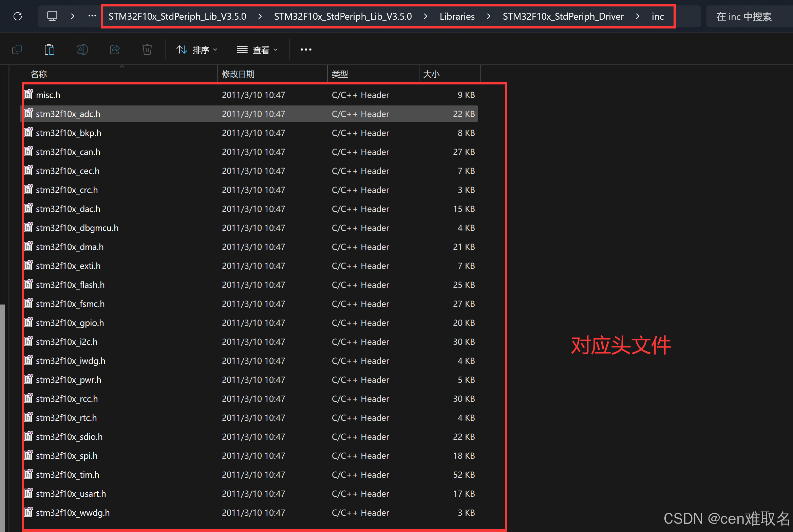
Task: Click the Libraries breadcrumb segment
Action: point(457,16)
